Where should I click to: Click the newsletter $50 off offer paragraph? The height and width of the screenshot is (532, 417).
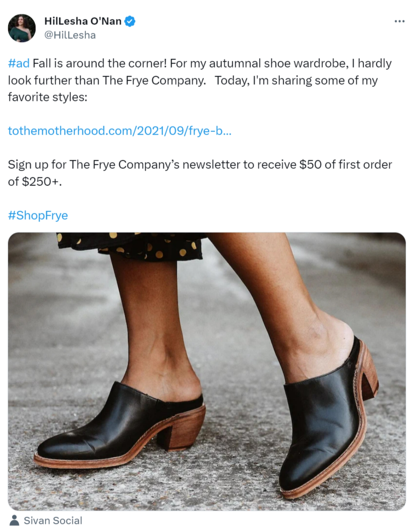200,173
